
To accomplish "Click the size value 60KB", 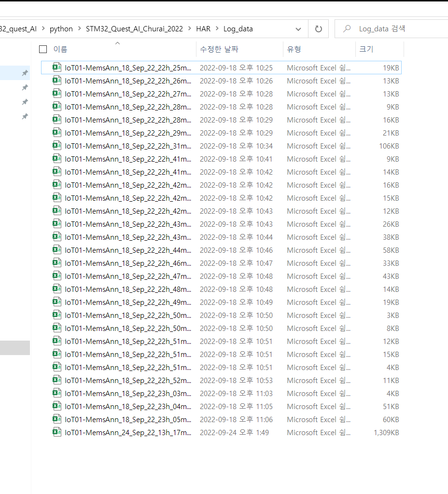I will point(391,420).
